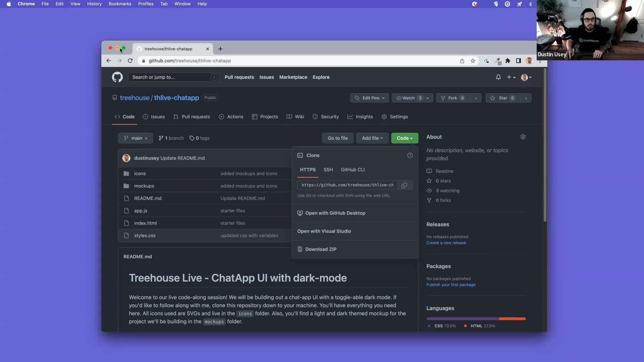
Task: Bookmark the page with the address bar star
Action: [473, 61]
